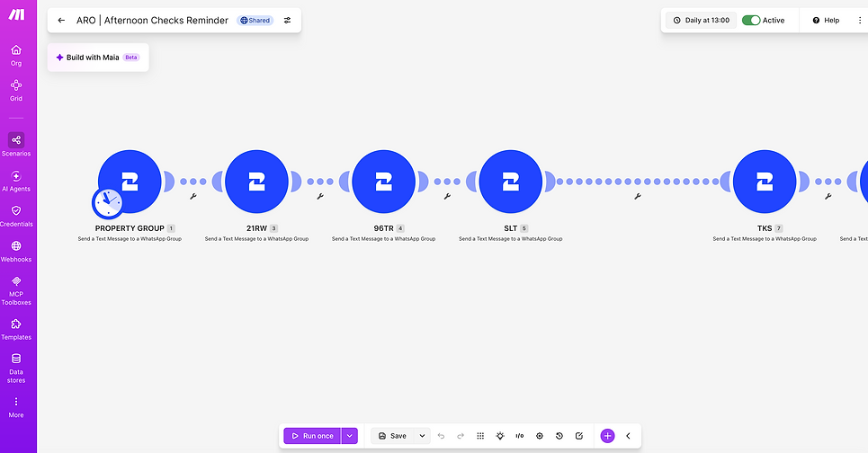
Task: Toggle the Active scenario switch
Action: coord(751,21)
